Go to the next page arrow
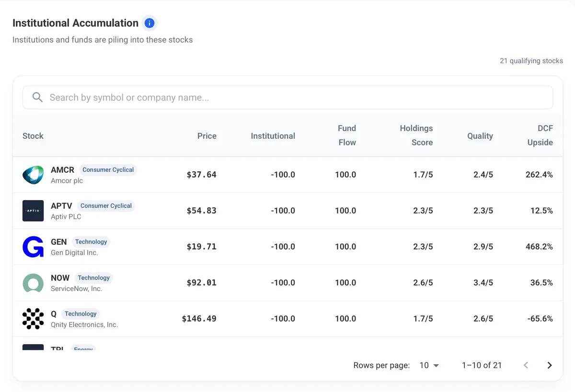 550,365
